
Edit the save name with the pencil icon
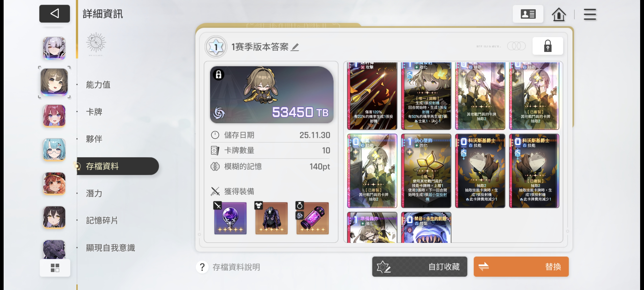(x=295, y=47)
